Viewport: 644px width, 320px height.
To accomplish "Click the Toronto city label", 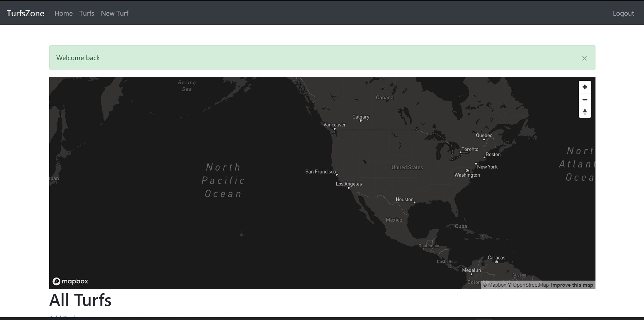I will (470, 149).
